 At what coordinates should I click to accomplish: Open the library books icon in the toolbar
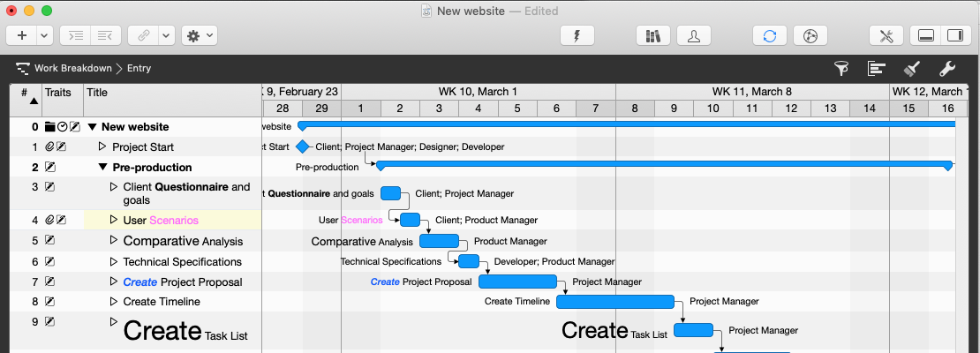653,35
